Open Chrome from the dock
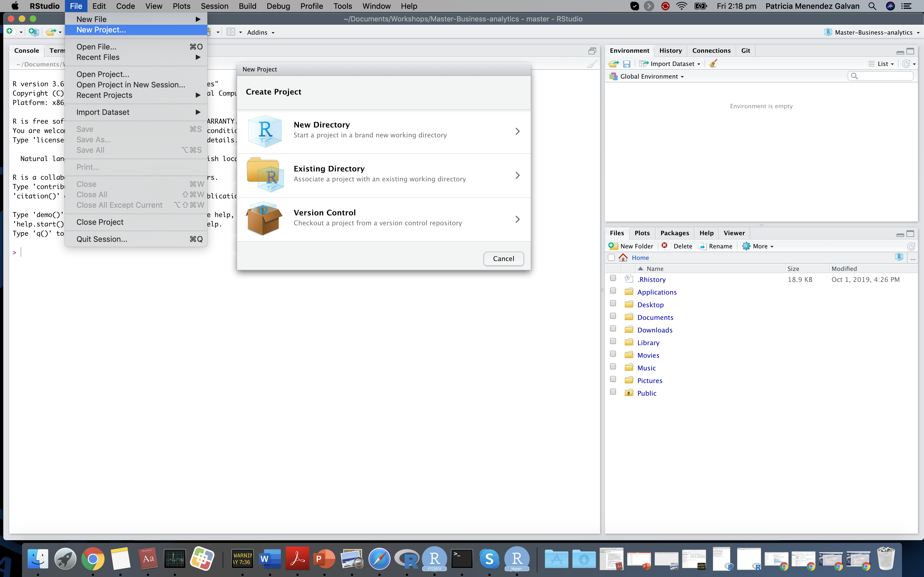The image size is (924, 577). click(92, 559)
